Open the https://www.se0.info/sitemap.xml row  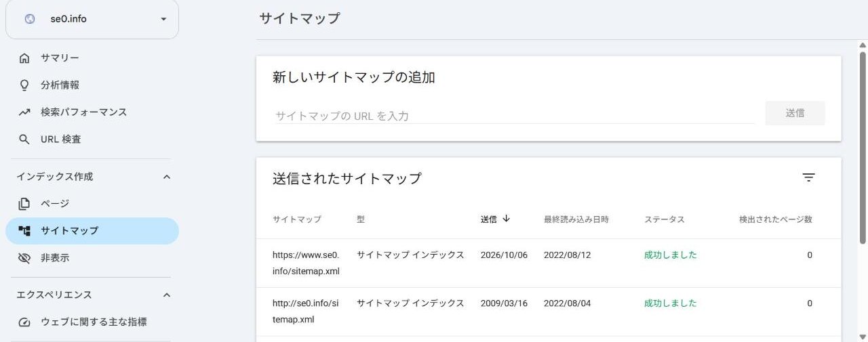[549, 263]
